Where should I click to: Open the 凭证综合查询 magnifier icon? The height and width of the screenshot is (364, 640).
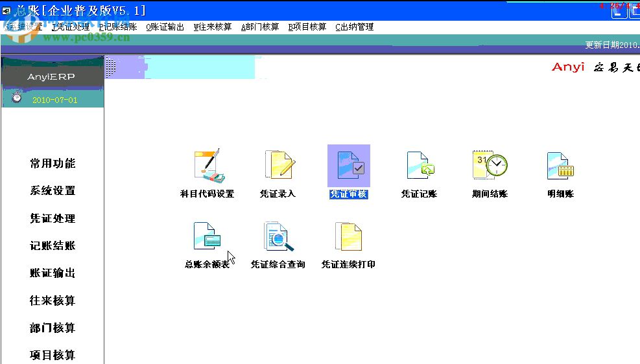point(278,236)
